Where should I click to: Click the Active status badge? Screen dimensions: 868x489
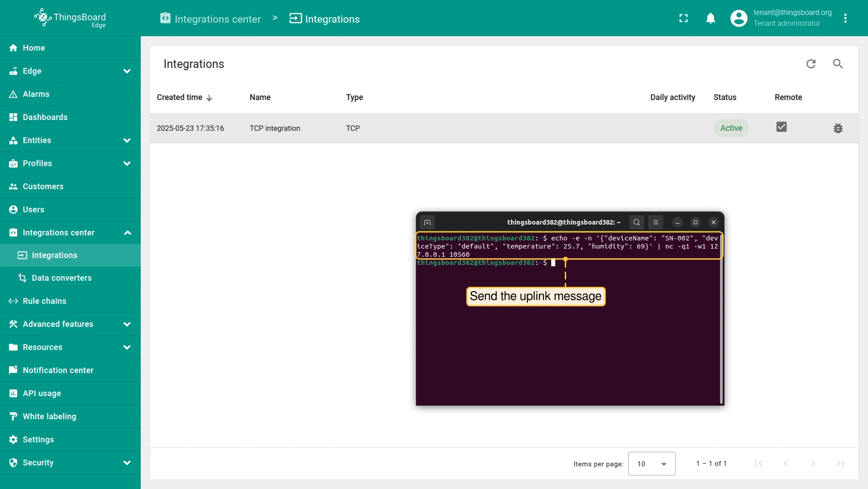(x=731, y=128)
